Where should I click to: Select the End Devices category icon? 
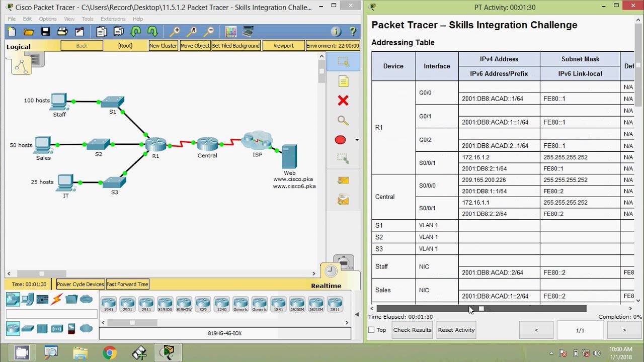pos(28,299)
